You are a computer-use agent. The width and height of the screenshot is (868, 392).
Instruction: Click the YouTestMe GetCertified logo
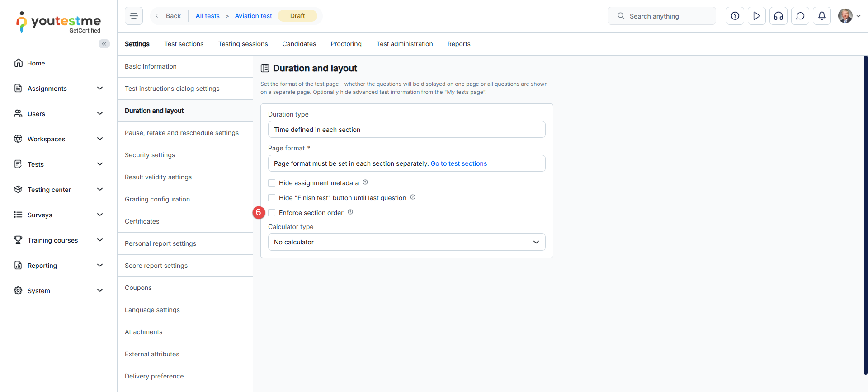[x=58, y=22]
